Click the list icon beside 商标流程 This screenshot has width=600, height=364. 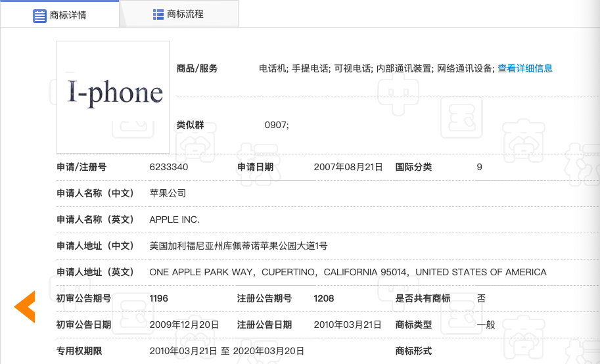pos(158,14)
